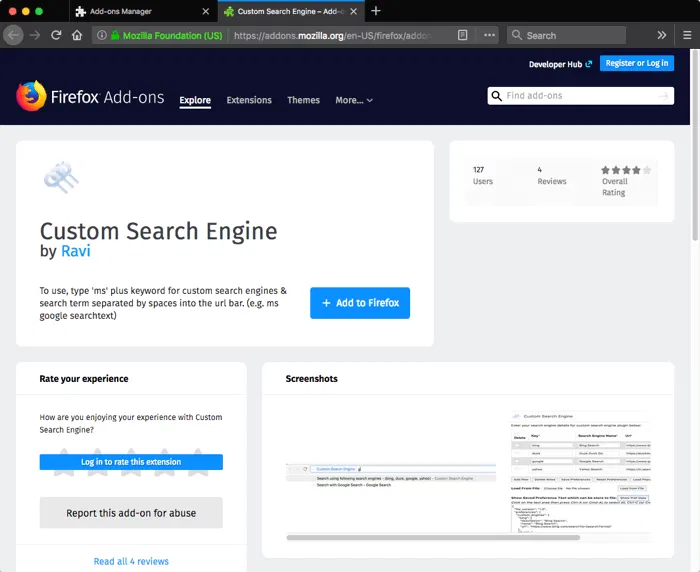The height and width of the screenshot is (572, 700).
Task: Click Report this add-on for abuse
Action: 131,513
